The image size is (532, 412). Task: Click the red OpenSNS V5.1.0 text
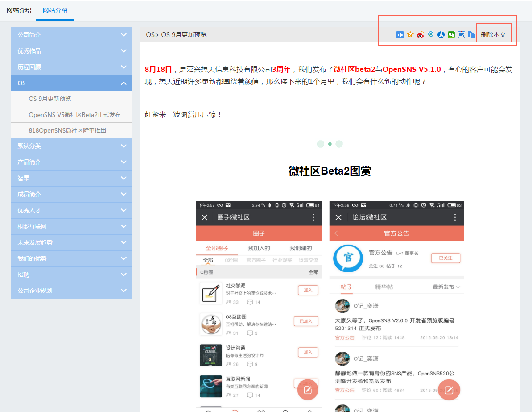(x=412, y=69)
